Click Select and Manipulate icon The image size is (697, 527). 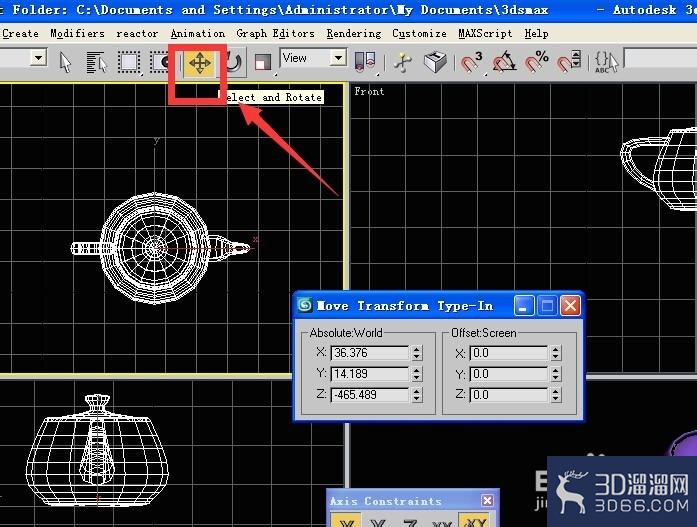pos(403,62)
